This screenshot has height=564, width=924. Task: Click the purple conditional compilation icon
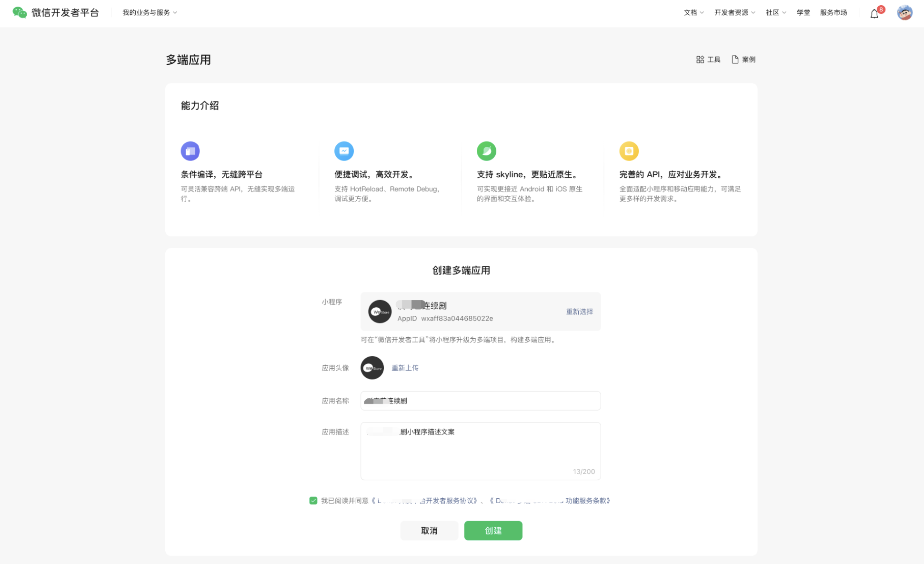[190, 151]
